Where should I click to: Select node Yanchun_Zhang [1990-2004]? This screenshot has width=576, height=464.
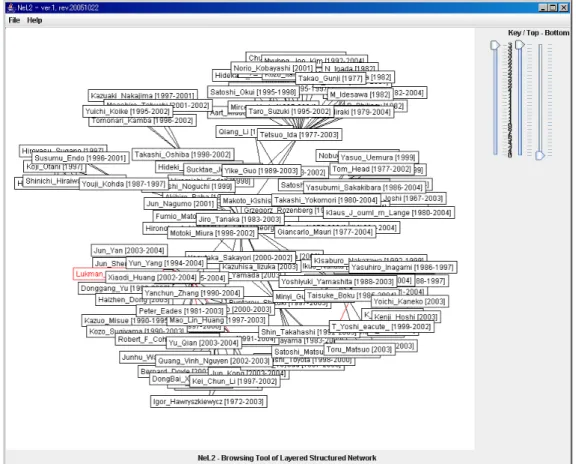192,293
